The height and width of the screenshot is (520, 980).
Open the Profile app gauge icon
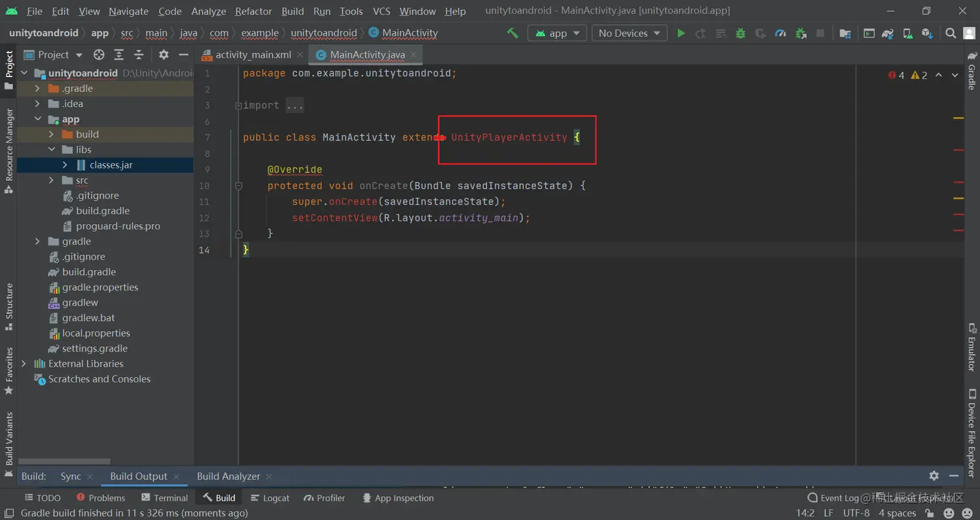coord(780,33)
